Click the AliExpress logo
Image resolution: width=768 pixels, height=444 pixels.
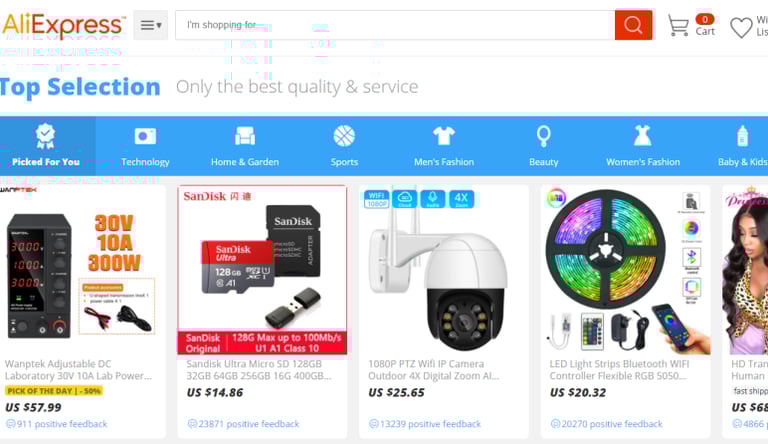tap(64, 25)
